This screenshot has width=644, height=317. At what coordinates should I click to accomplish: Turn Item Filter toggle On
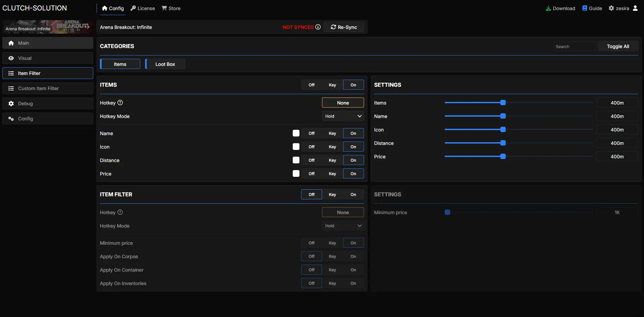(x=353, y=194)
